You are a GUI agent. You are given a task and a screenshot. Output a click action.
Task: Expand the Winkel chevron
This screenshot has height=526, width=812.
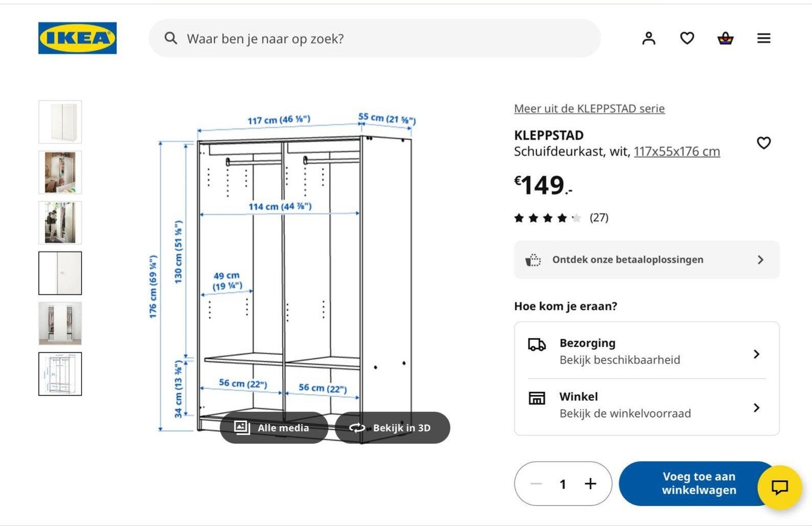(757, 408)
